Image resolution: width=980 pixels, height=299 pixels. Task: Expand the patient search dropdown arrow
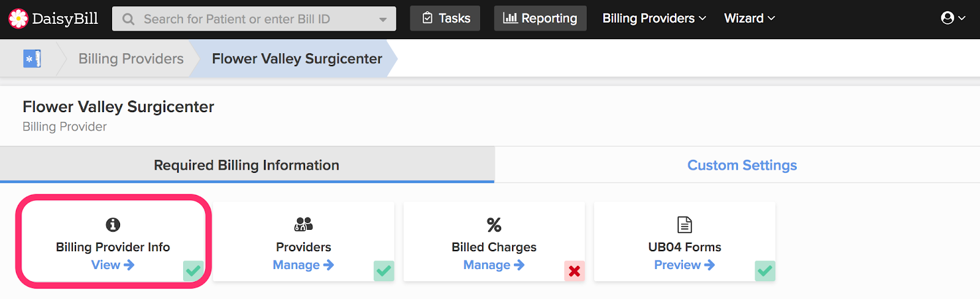(x=383, y=20)
